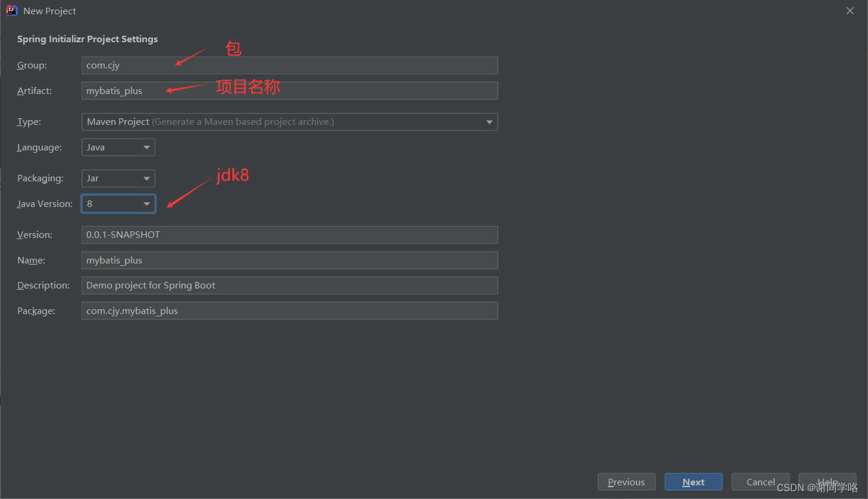This screenshot has height=499, width=868.
Task: Click the Packaging label
Action: coord(40,178)
